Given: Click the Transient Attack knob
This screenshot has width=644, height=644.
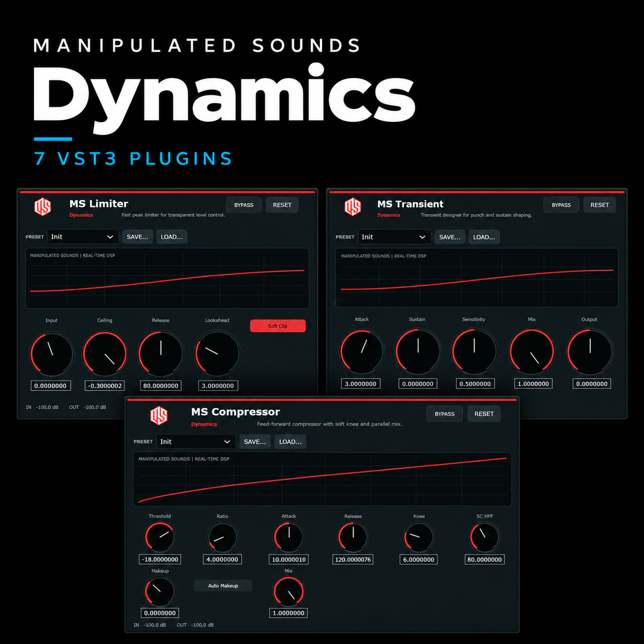Looking at the screenshot, I should [x=362, y=352].
